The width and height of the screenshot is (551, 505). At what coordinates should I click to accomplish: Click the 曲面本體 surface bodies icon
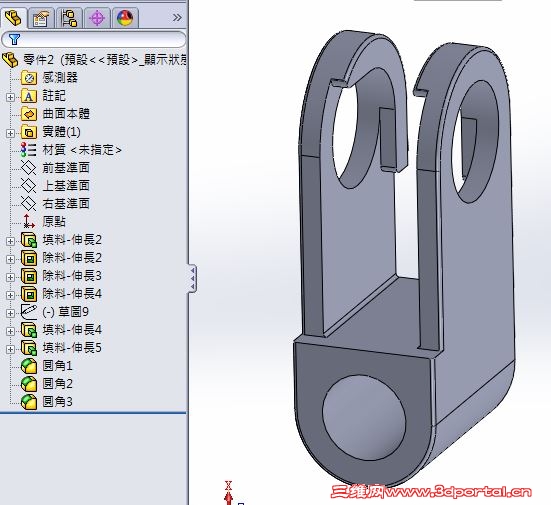point(29,114)
